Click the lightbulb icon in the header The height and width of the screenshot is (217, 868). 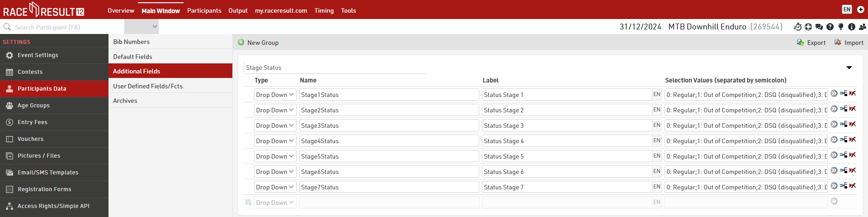click(x=841, y=27)
